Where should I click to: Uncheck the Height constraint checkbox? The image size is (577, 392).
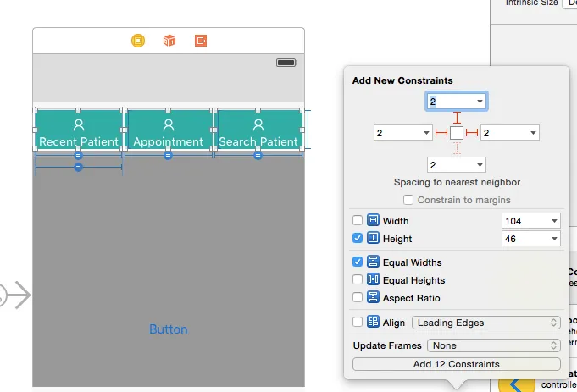pyautogui.click(x=358, y=239)
